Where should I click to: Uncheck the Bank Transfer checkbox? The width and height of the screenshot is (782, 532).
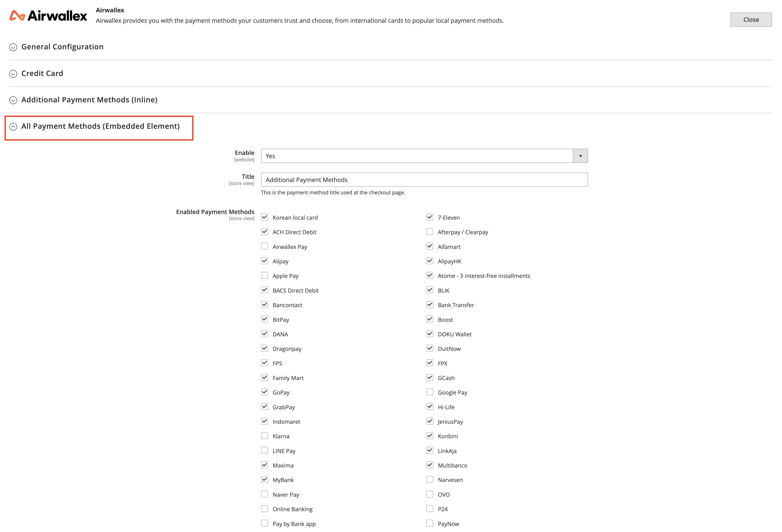(430, 305)
